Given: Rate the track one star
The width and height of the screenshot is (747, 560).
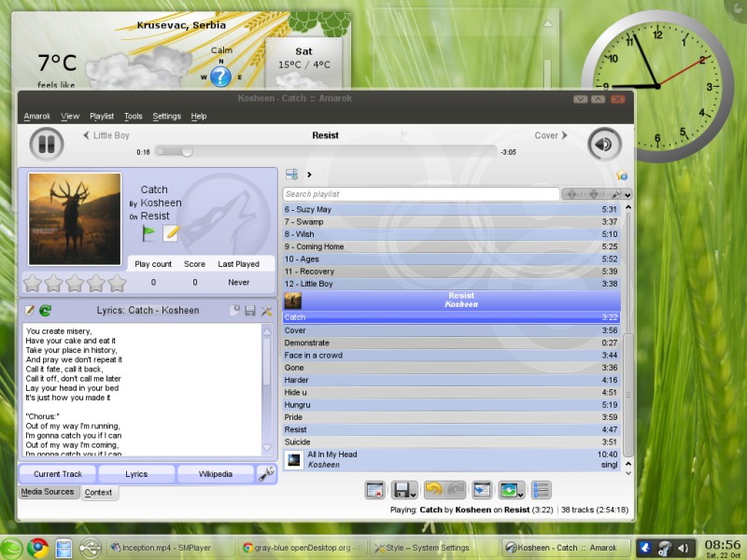Looking at the screenshot, I should tap(33, 283).
